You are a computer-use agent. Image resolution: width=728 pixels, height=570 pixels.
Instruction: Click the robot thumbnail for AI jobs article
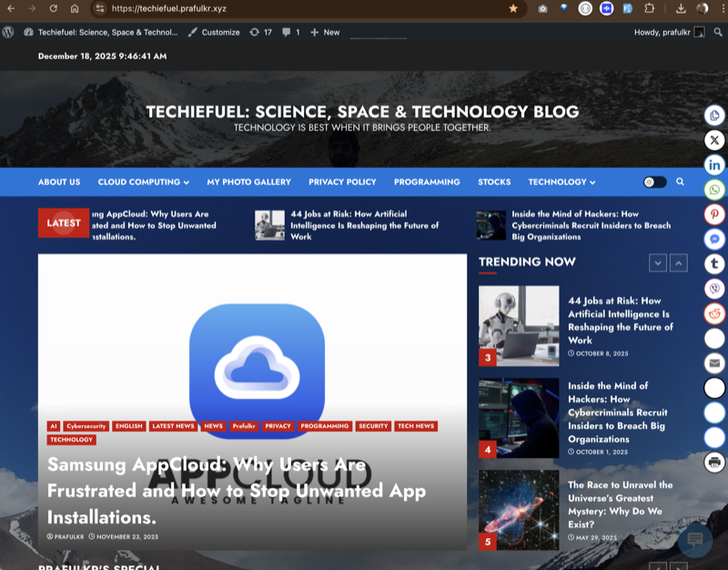519,323
